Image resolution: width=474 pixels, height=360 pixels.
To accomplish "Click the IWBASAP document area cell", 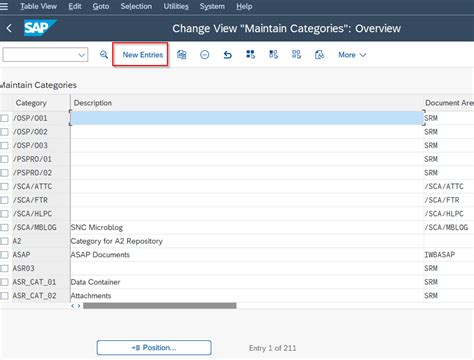I will click(449, 255).
